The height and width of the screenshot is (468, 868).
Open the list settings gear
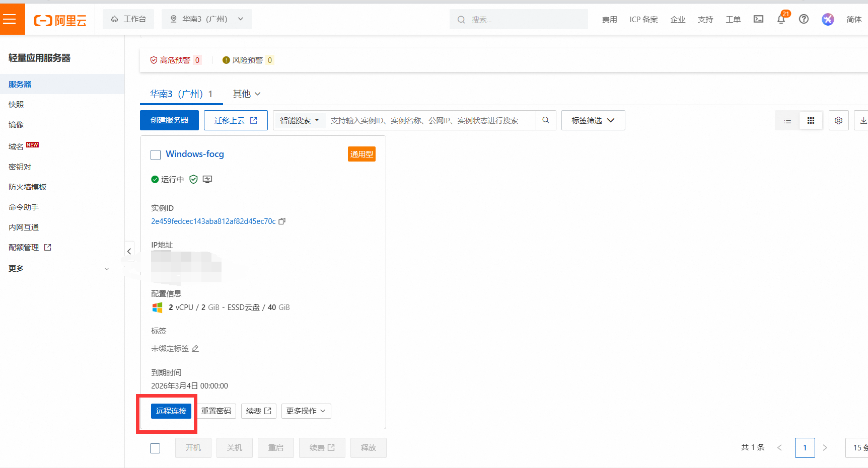pos(839,121)
